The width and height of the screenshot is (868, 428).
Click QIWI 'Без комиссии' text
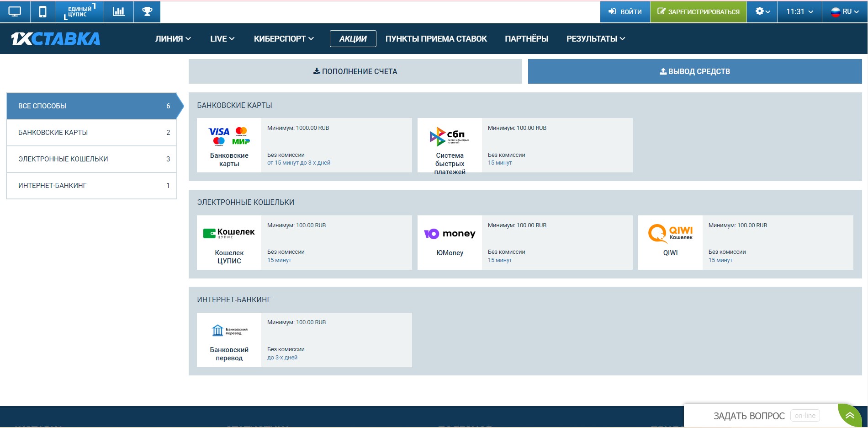pyautogui.click(x=727, y=252)
